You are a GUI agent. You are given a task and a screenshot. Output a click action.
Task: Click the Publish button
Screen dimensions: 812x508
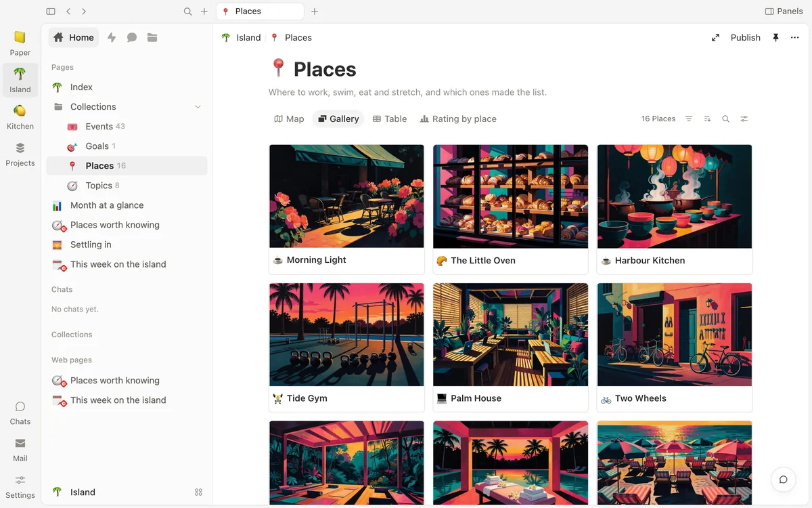746,38
